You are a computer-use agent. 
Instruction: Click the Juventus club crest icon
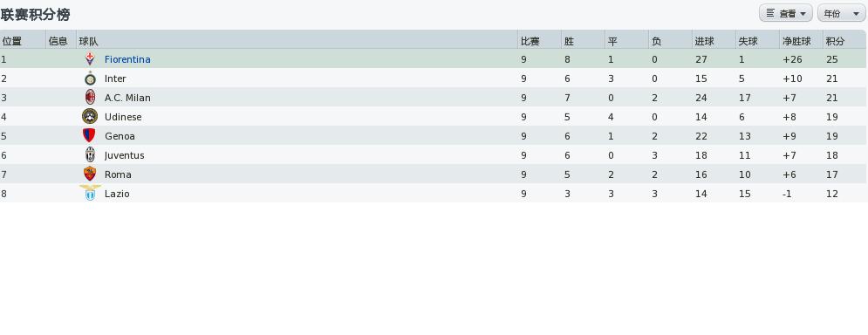[x=90, y=155]
